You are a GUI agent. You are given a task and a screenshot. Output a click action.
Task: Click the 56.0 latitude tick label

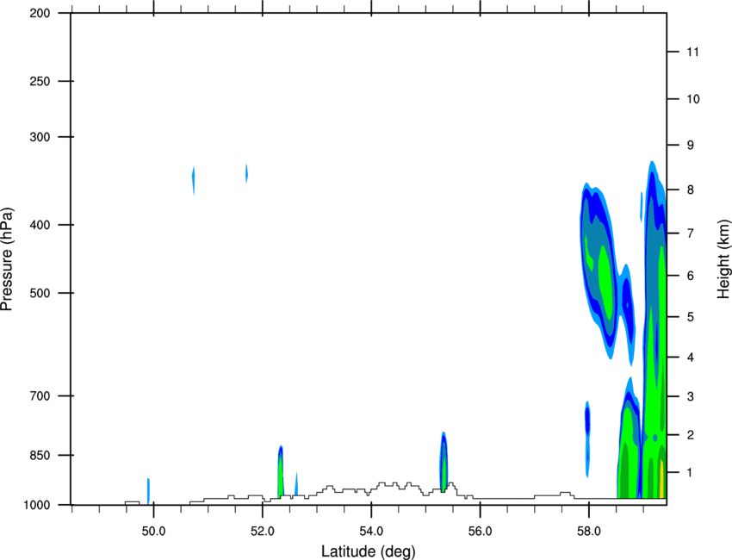pos(480,532)
